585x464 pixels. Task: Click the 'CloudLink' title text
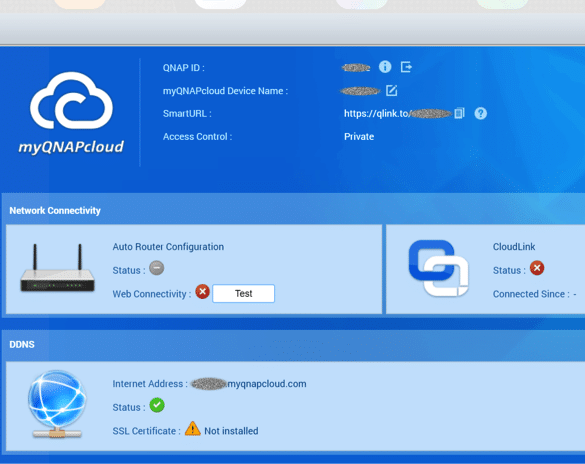pyautogui.click(x=514, y=247)
